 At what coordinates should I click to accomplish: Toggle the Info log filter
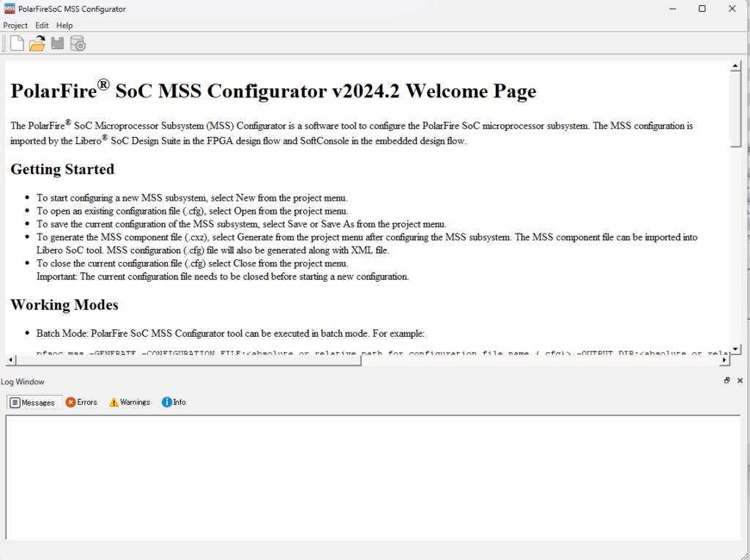pos(174,402)
